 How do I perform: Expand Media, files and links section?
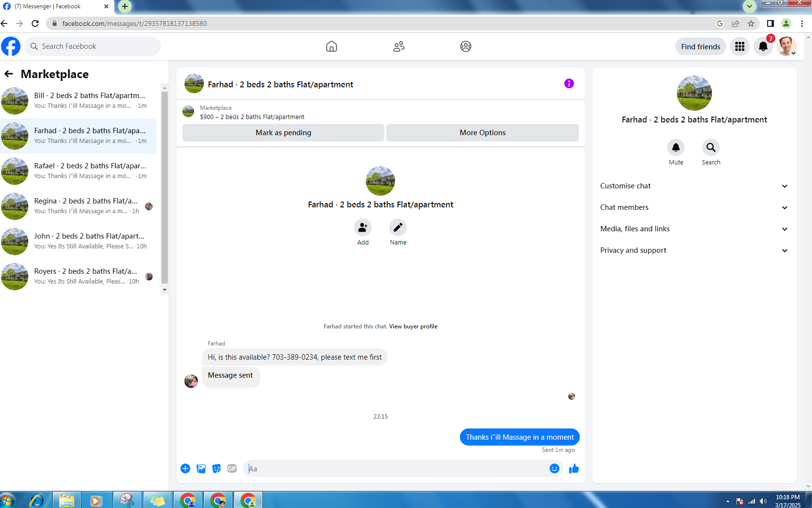click(x=694, y=229)
